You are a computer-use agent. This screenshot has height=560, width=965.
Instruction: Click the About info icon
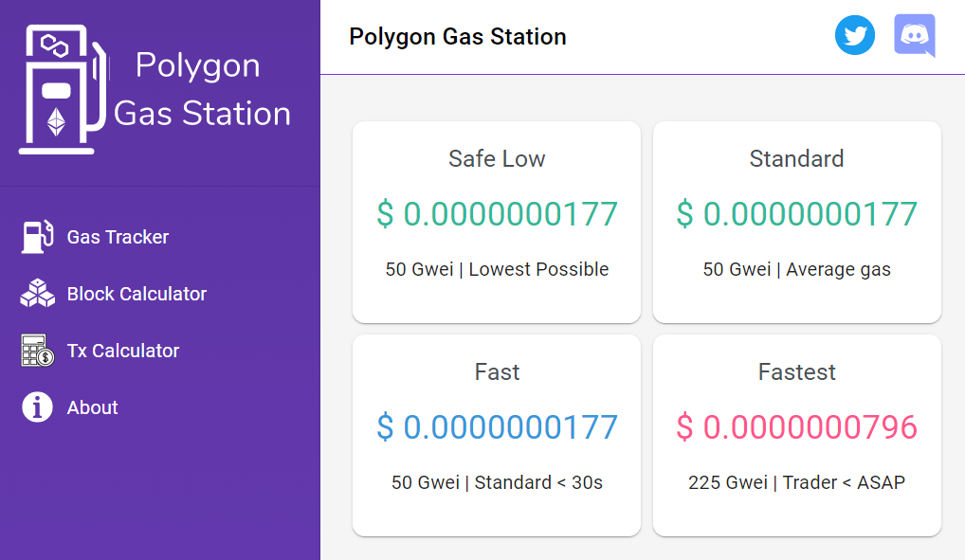pos(38,406)
